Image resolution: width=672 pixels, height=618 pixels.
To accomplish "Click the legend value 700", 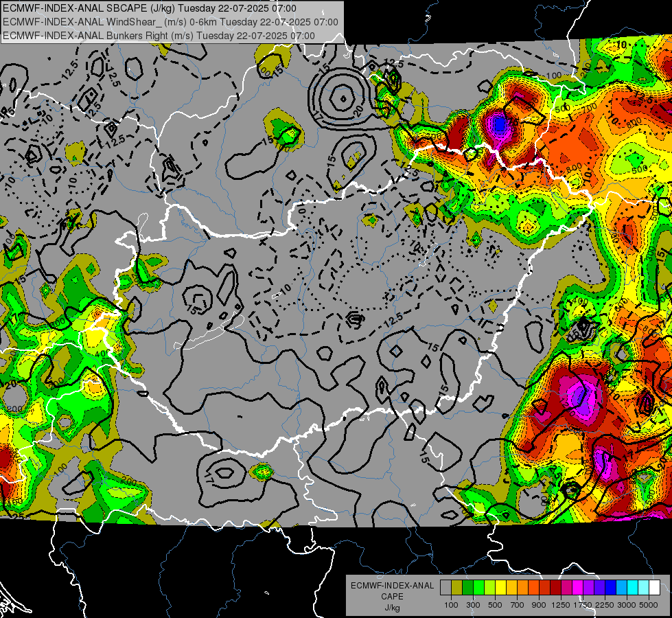I will [517, 605].
